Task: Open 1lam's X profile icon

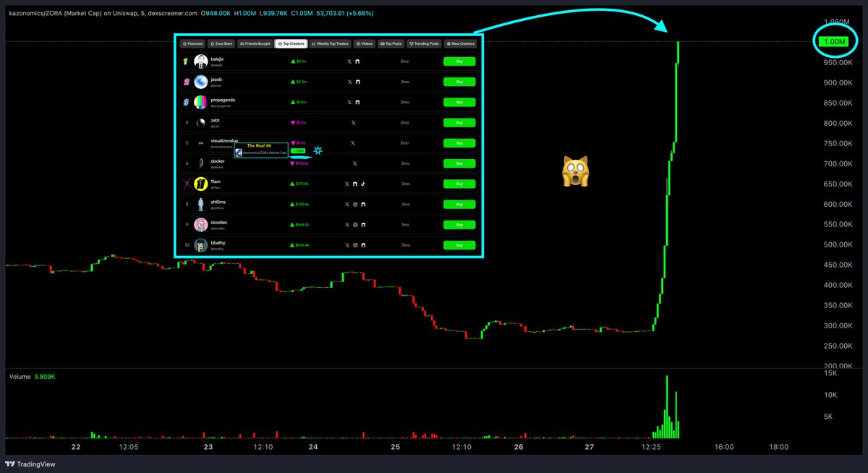Action: (x=347, y=184)
